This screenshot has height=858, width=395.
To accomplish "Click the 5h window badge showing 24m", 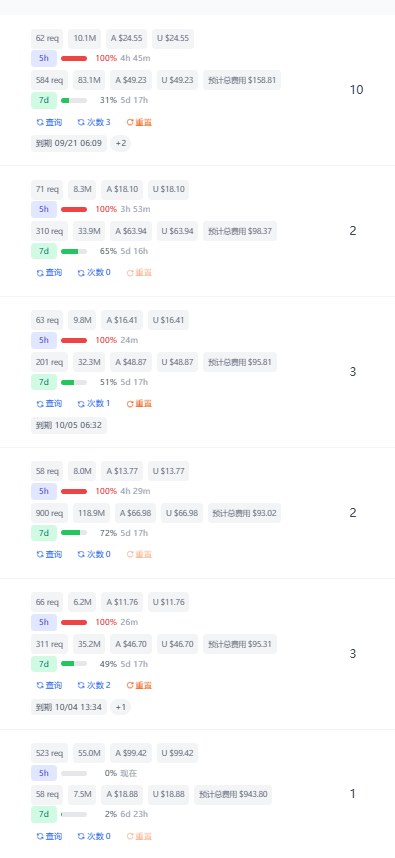I will coord(44,340).
